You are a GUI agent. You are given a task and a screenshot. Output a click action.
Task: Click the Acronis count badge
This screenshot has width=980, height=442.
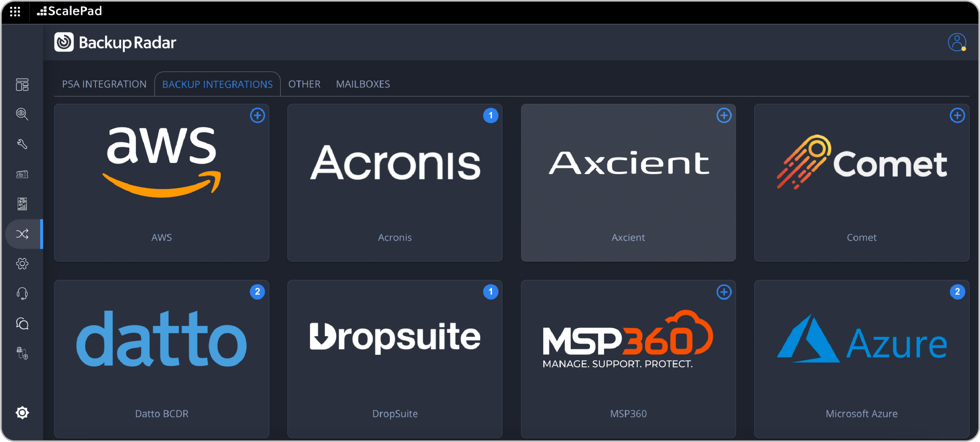pyautogui.click(x=491, y=116)
